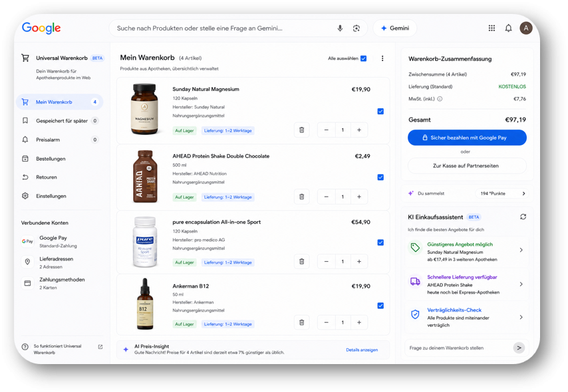Click the Günstigeres Angebot tag icon

[415, 248]
